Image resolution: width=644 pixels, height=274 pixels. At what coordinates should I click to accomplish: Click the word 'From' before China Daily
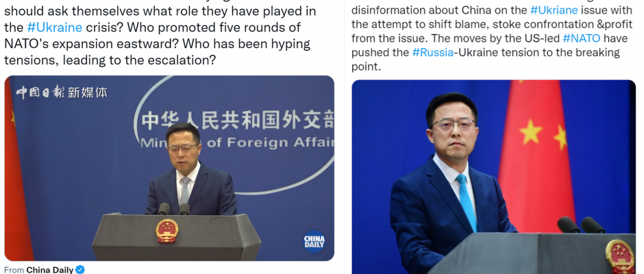14,270
